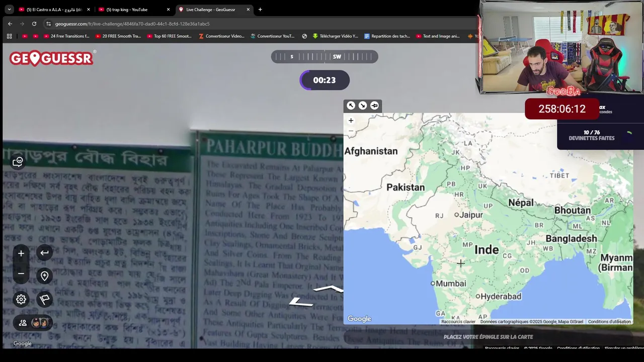Go back in browser history
The image size is (644, 362).
pyautogui.click(x=10, y=24)
